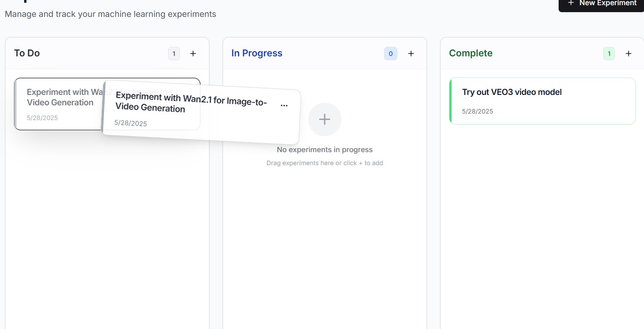This screenshot has height=329, width=644.
Task: Click the New Experiment button
Action: pos(602,3)
